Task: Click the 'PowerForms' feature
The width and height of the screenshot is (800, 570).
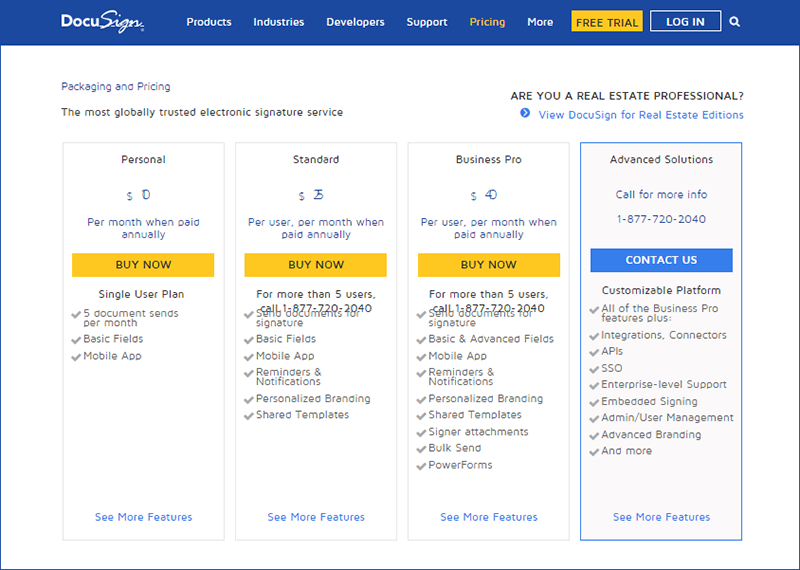Action: point(460,465)
